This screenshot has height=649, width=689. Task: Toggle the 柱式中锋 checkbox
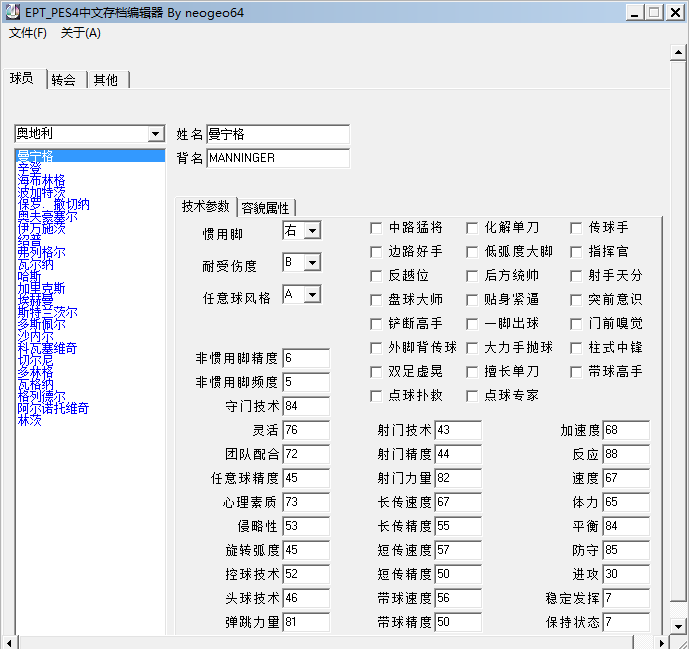point(576,348)
